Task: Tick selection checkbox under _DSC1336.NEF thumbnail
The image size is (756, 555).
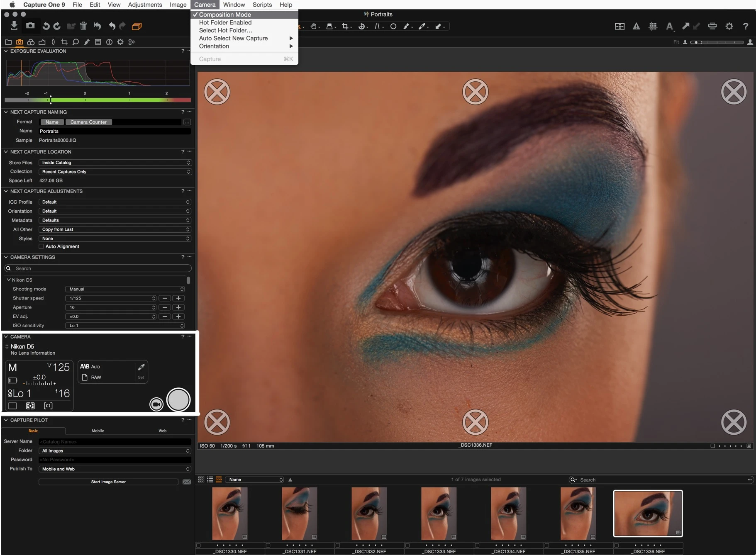Action: tap(617, 545)
